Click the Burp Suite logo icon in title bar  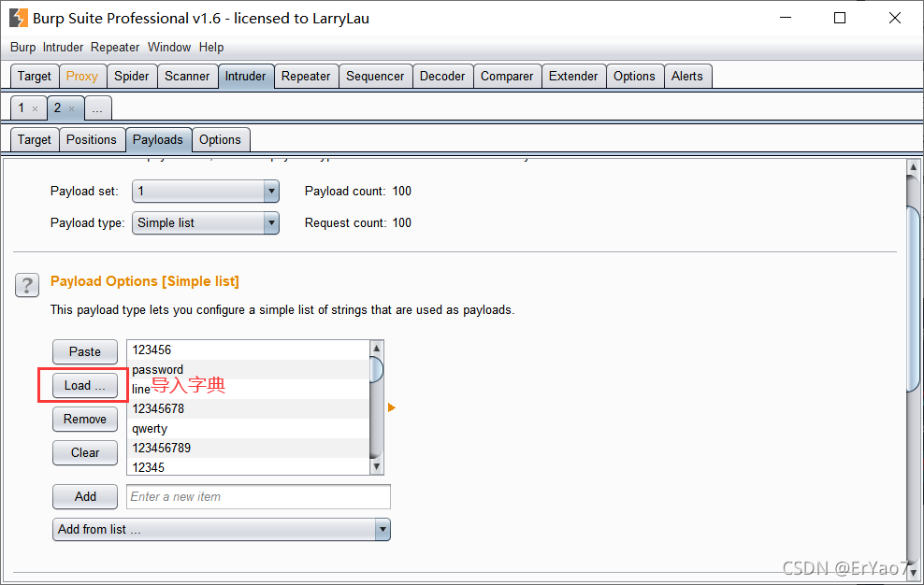[19, 18]
